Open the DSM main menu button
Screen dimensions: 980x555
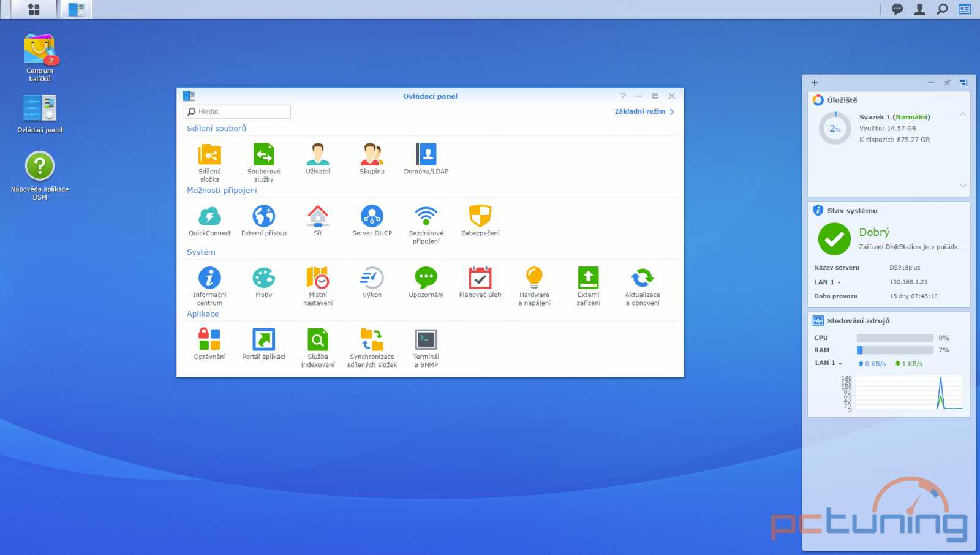point(34,9)
